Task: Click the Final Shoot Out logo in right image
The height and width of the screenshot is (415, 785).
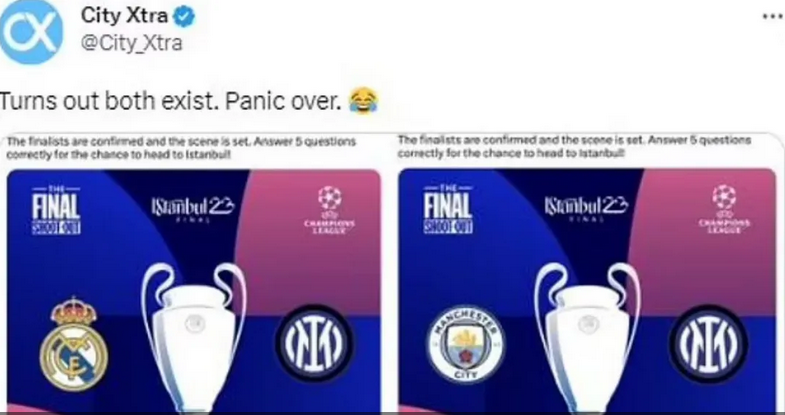Action: pyautogui.click(x=448, y=210)
